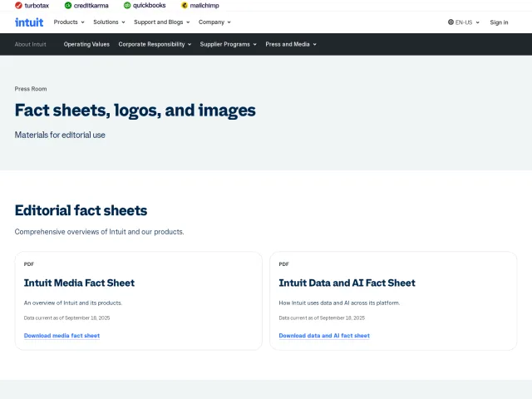Open the Support and Blogs menu
532x399 pixels.
pyautogui.click(x=162, y=22)
